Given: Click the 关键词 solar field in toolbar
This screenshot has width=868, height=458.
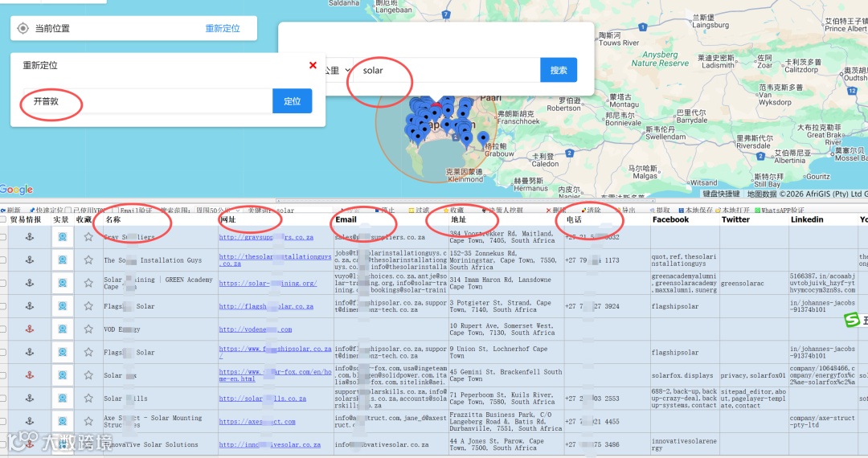Looking at the screenshot, I should point(305,211).
